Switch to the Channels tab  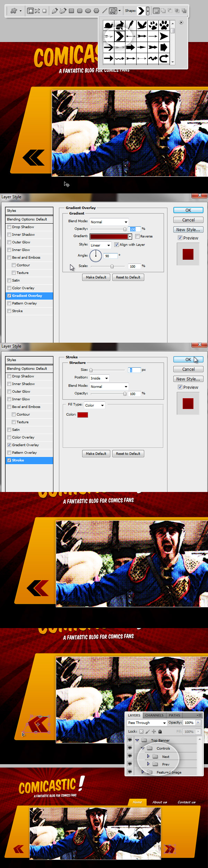pos(154,715)
